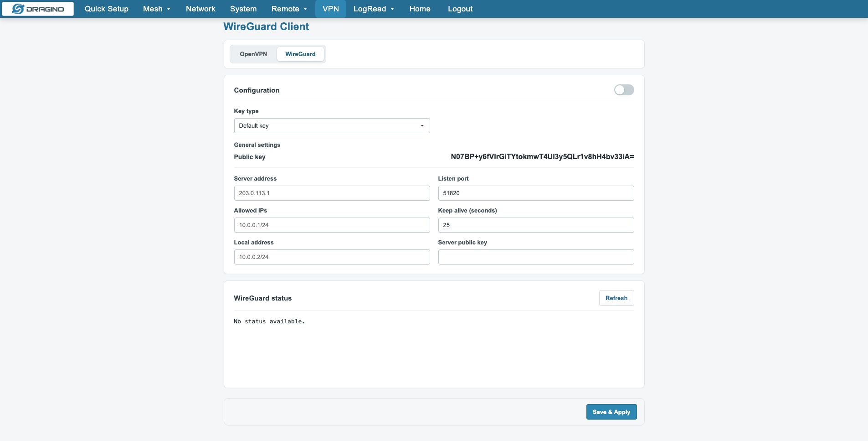Select the WireGuard tab
This screenshot has width=868, height=441.
[300, 54]
